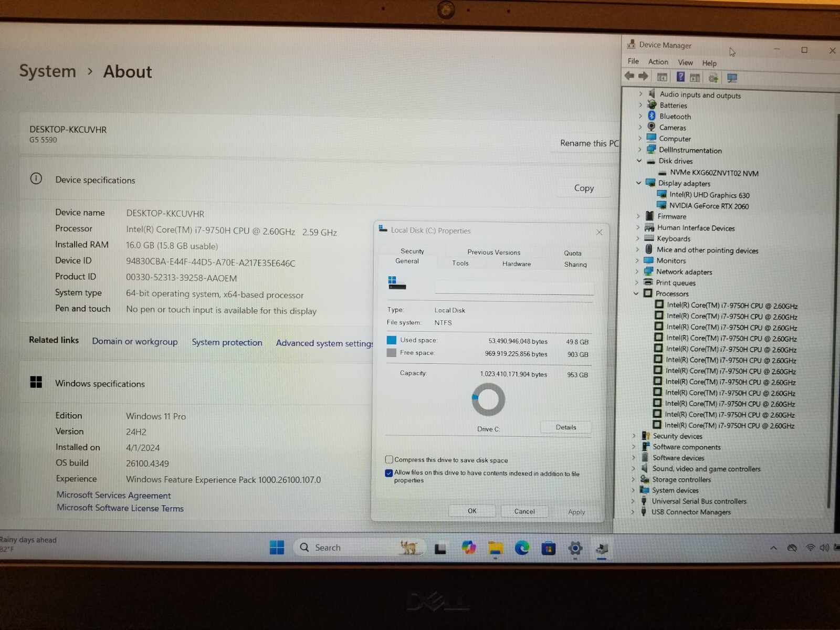Viewport: 840px width, 630px height.
Task: Open Microsoft Store from the taskbar
Action: tap(549, 549)
